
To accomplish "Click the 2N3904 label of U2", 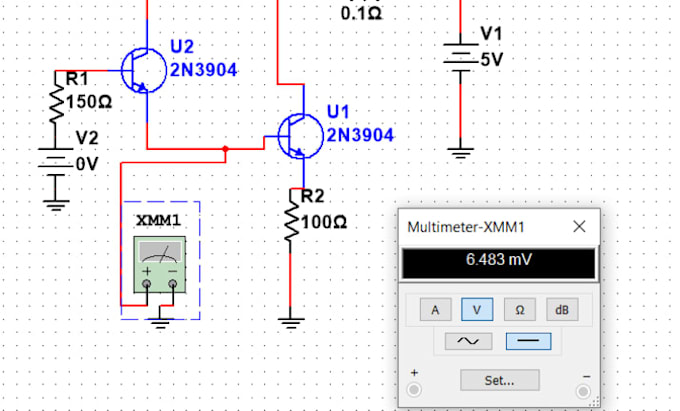I will click(204, 70).
